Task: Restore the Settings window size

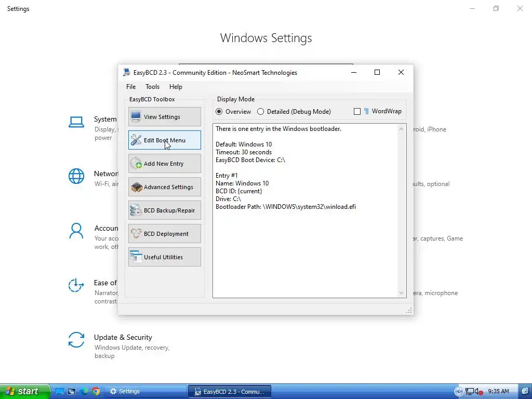Action: click(x=496, y=8)
